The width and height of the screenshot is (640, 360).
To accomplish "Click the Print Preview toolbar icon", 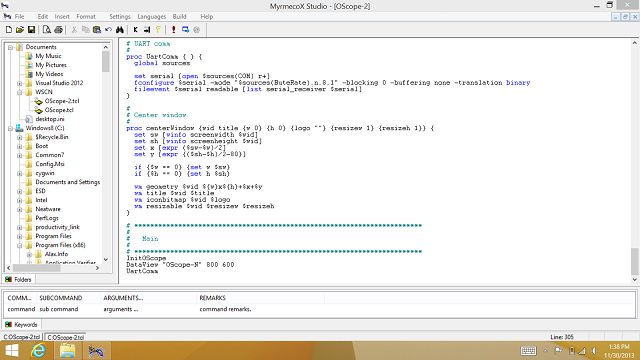I will click(x=47, y=29).
